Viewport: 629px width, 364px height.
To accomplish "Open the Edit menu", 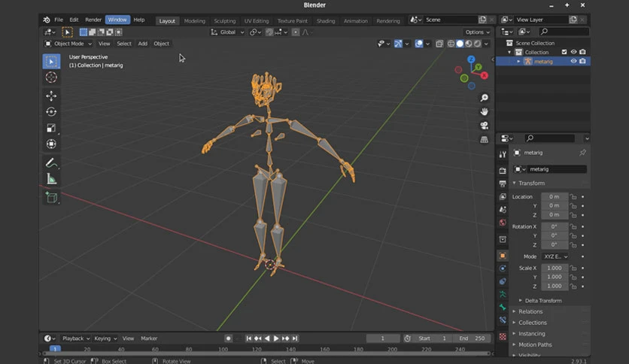I will [74, 20].
